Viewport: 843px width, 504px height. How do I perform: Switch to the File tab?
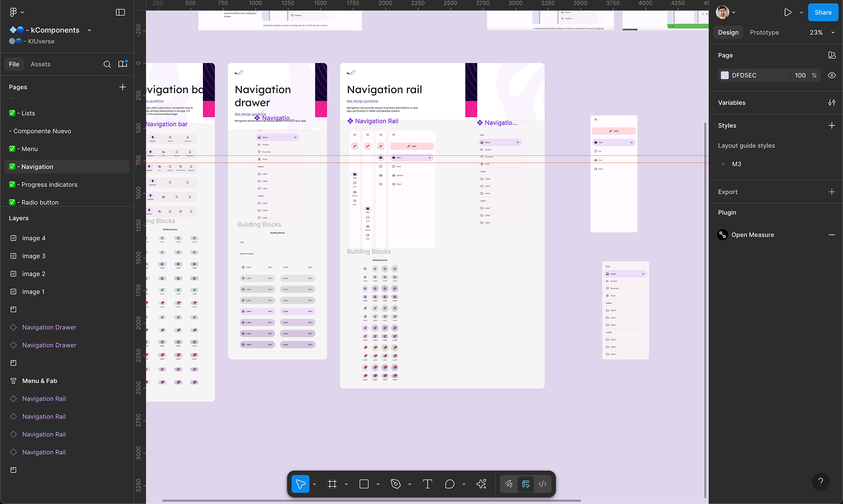coord(14,64)
